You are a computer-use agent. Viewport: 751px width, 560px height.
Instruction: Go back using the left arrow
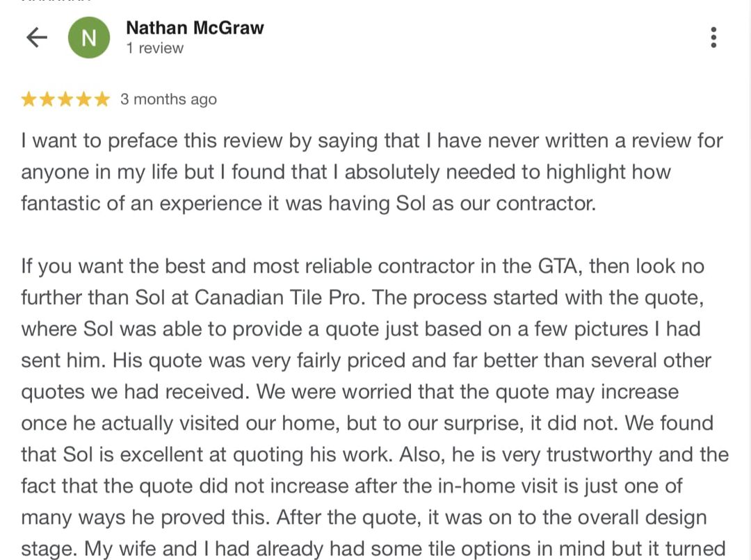(x=37, y=38)
